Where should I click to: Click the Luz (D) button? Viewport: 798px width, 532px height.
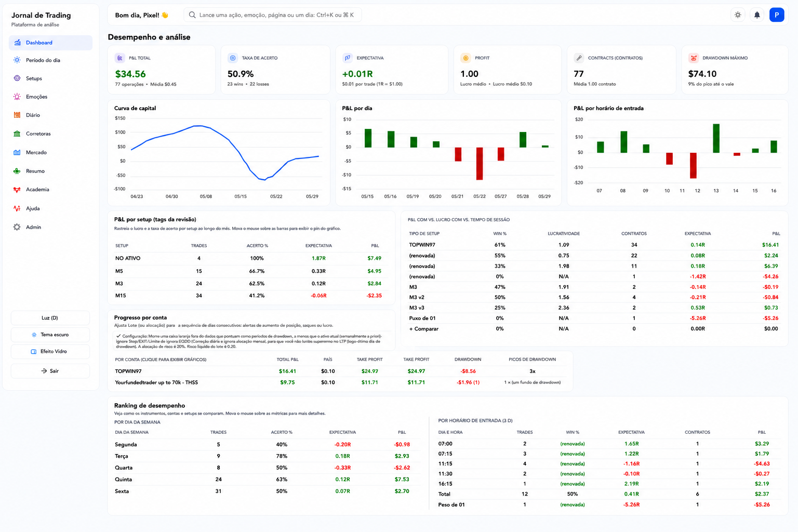point(50,318)
